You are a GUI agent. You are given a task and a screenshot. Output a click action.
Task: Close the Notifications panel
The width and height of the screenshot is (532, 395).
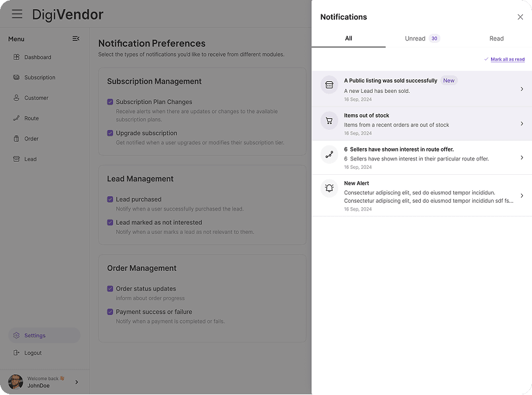click(x=520, y=17)
